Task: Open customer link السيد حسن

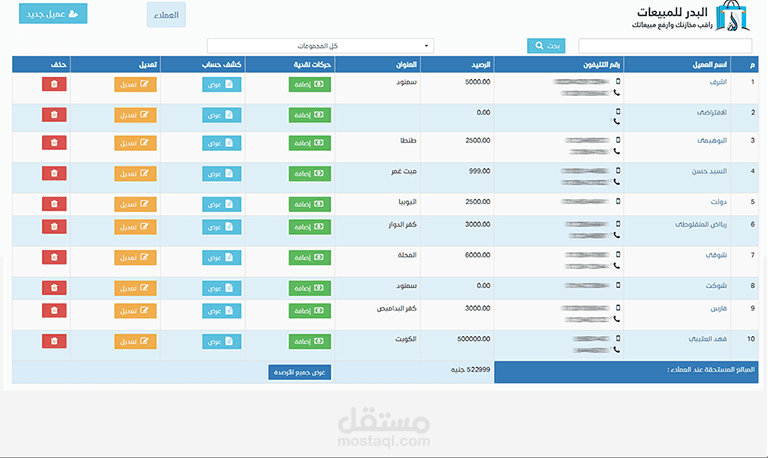Action: tap(709, 171)
